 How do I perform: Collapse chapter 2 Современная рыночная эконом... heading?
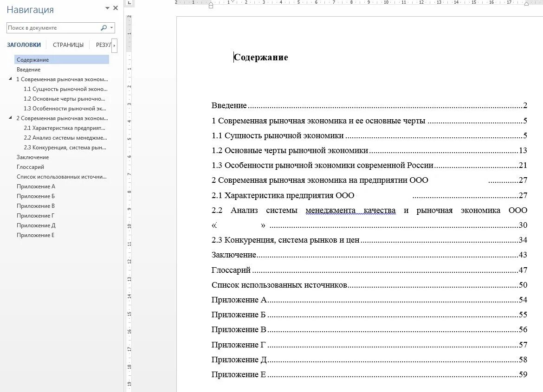(x=10, y=118)
